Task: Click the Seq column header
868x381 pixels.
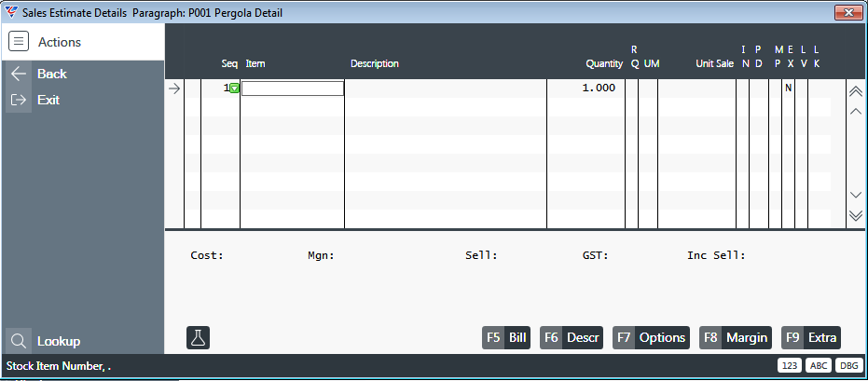Action: click(x=229, y=63)
